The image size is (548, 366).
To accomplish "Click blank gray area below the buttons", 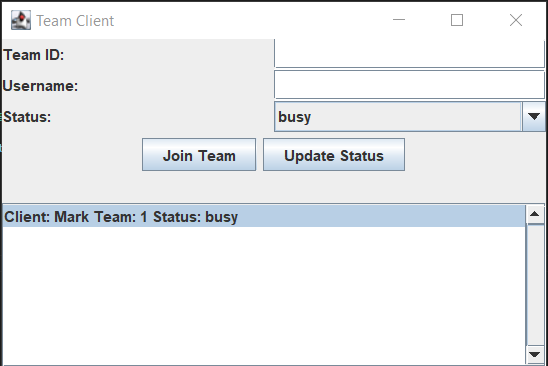I will [x=274, y=187].
